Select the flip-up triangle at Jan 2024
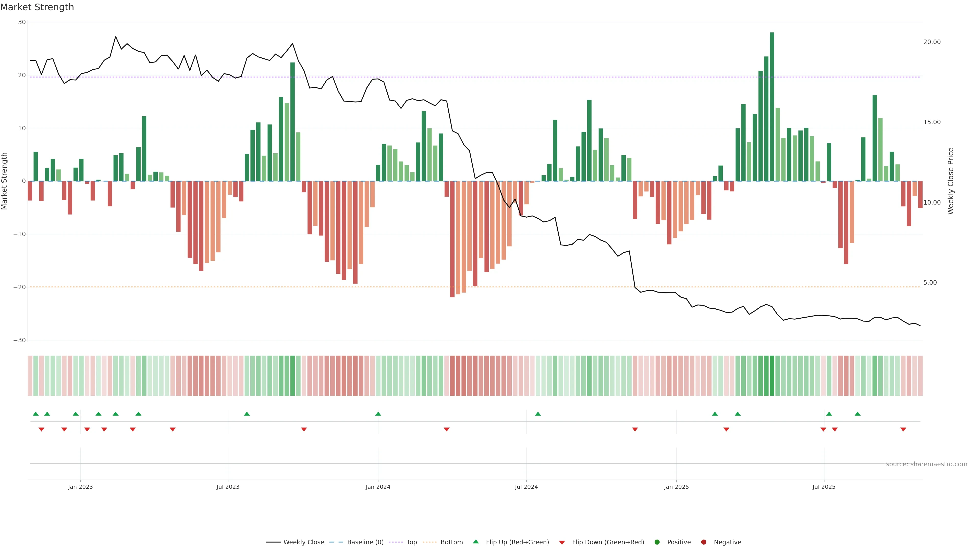Image resolution: width=980 pixels, height=551 pixels. tap(378, 414)
